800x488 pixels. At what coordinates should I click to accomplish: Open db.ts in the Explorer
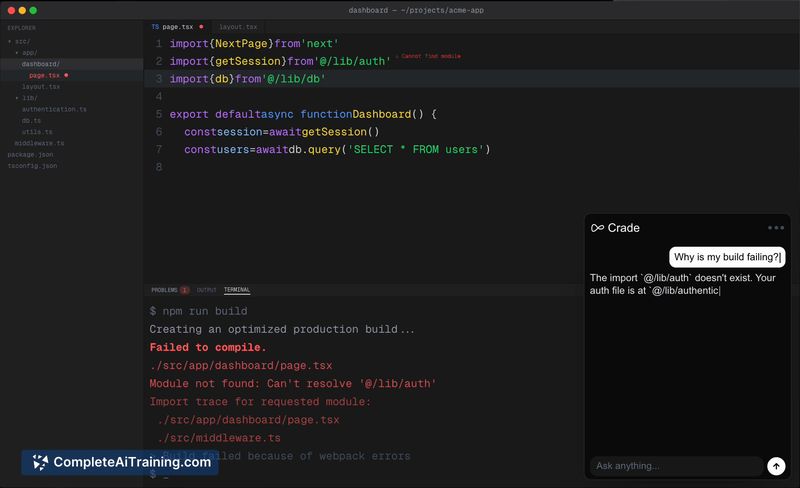click(x=31, y=120)
